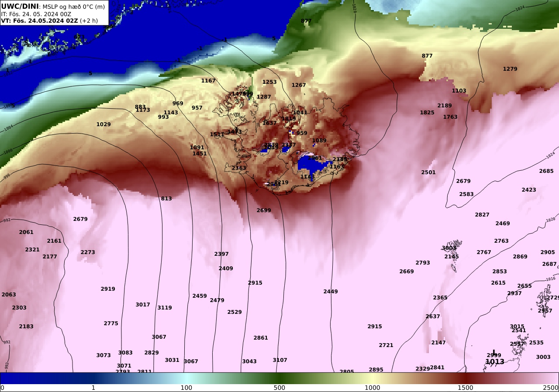Click the height value 2459
This screenshot has height=392, width=559.
coord(200,296)
